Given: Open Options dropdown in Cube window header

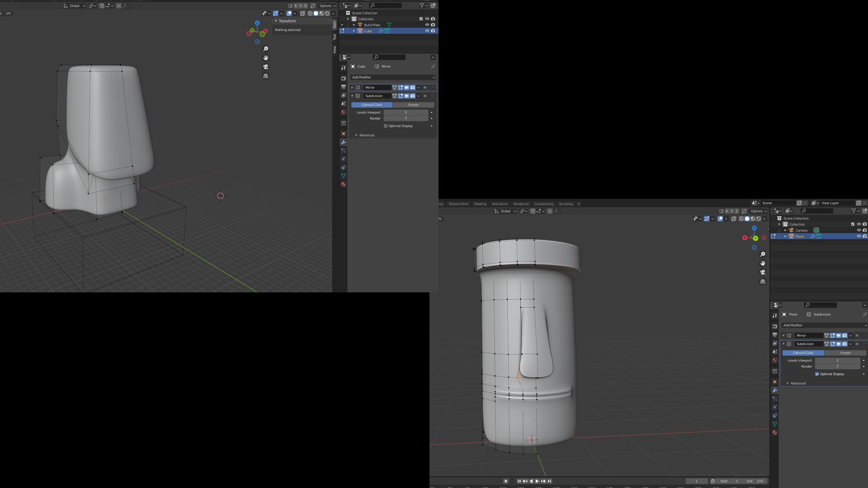Looking at the screenshot, I should point(327,6).
